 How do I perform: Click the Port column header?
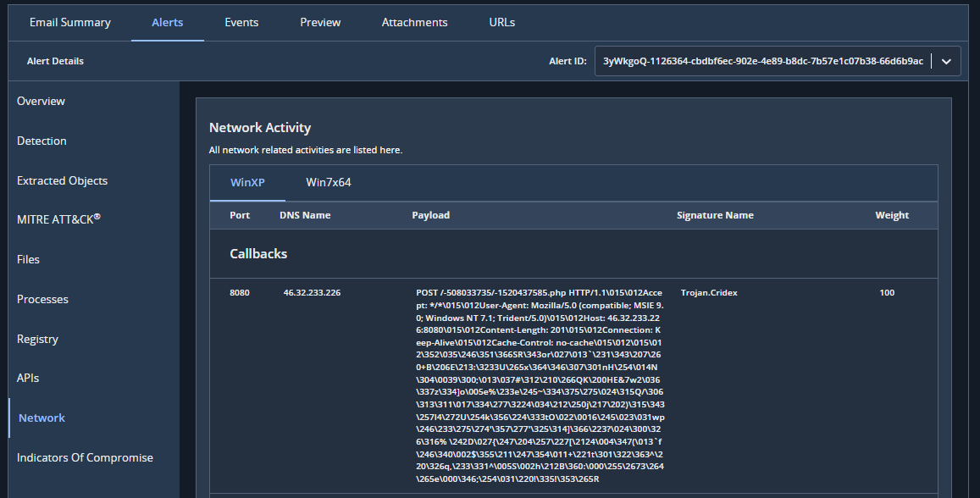(240, 215)
